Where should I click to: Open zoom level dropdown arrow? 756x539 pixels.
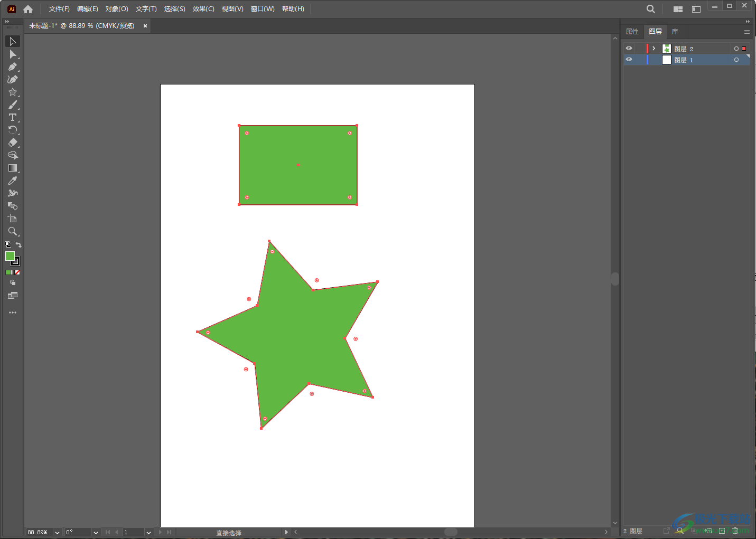point(57,532)
